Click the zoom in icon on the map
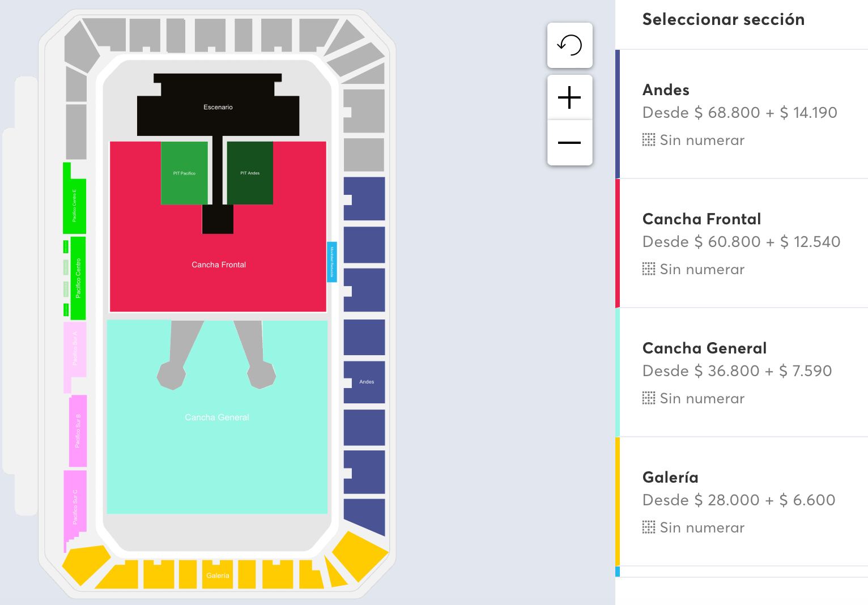Image resolution: width=868 pixels, height=605 pixels. pyautogui.click(x=569, y=97)
